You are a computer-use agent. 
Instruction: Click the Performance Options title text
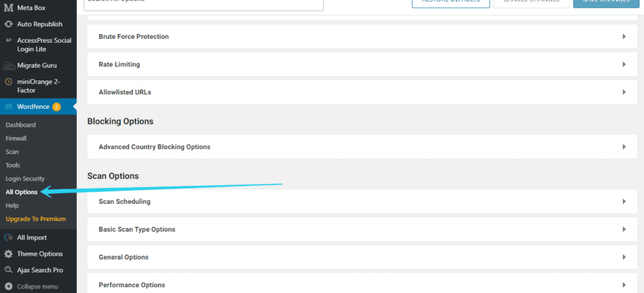[132, 285]
